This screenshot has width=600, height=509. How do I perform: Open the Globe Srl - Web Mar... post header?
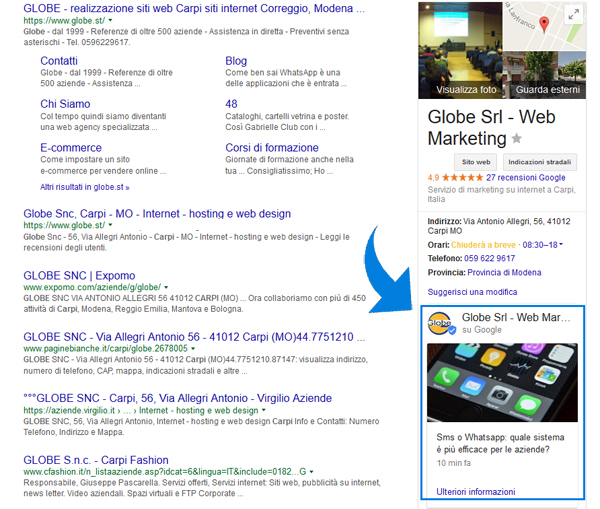pyautogui.click(x=516, y=317)
